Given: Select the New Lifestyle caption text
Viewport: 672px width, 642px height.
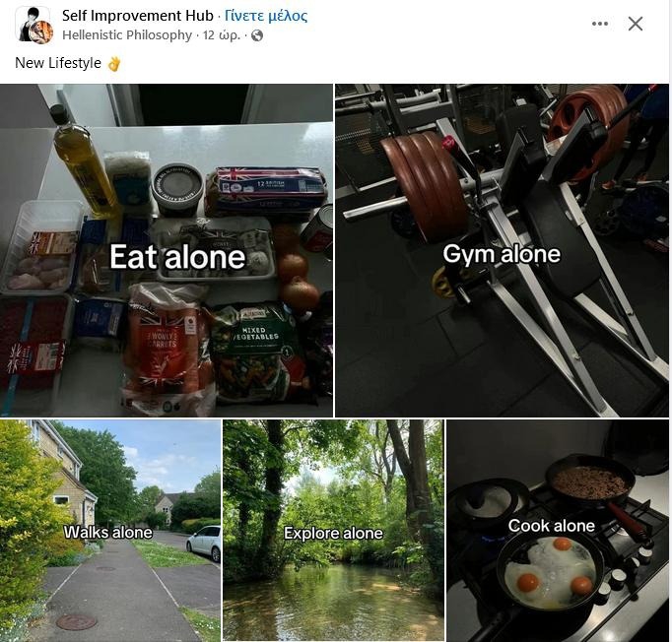Looking at the screenshot, I should pyautogui.click(x=58, y=63).
